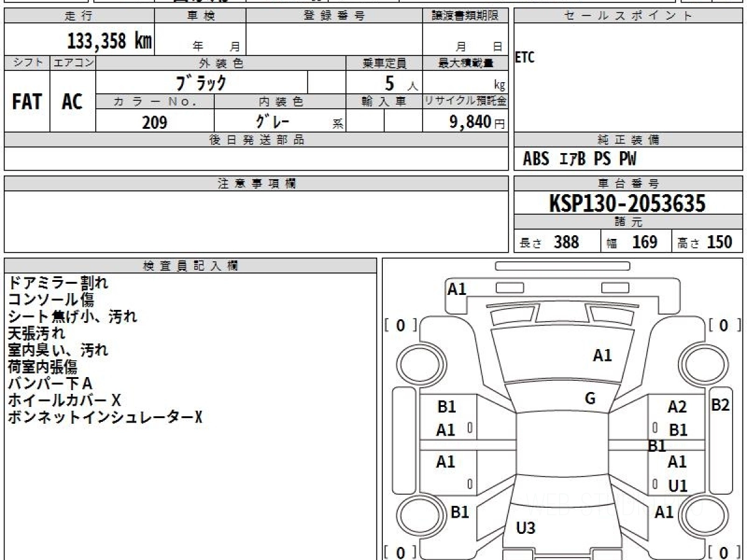
Task: Click the バンパー下A note
Action: [50, 383]
